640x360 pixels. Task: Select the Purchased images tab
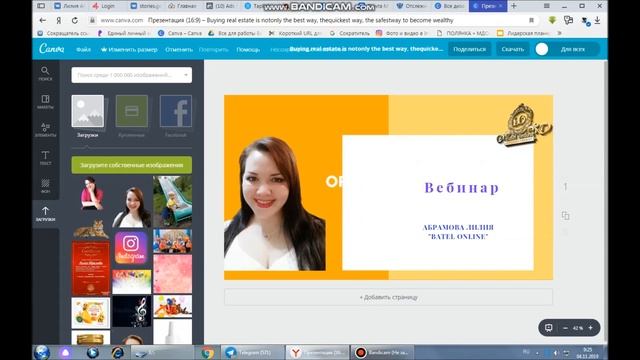tap(131, 116)
